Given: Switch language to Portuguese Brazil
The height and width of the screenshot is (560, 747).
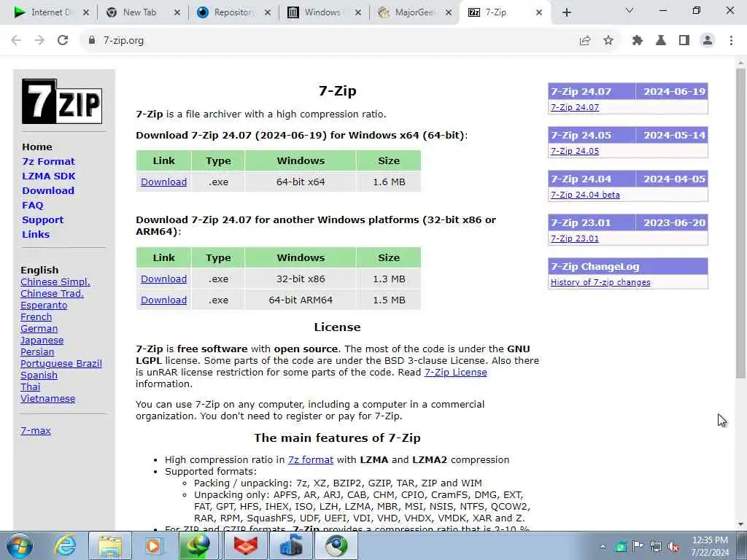Looking at the screenshot, I should tap(61, 364).
